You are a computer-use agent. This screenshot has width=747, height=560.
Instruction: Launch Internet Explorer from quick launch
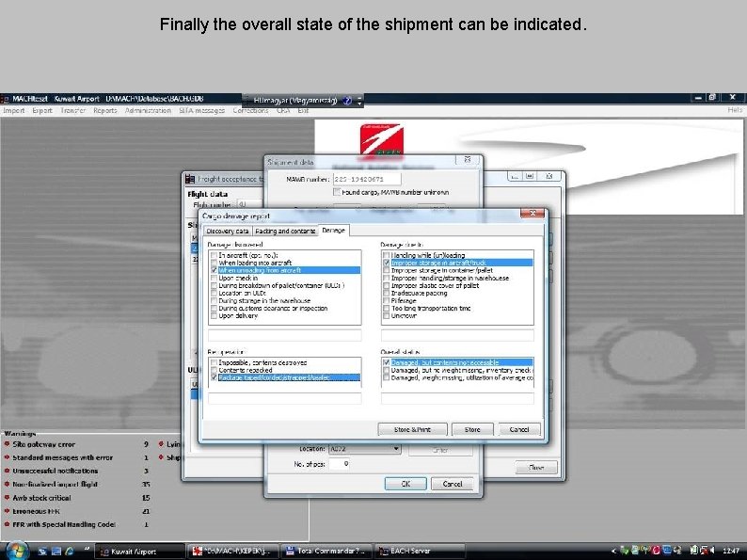[70, 551]
